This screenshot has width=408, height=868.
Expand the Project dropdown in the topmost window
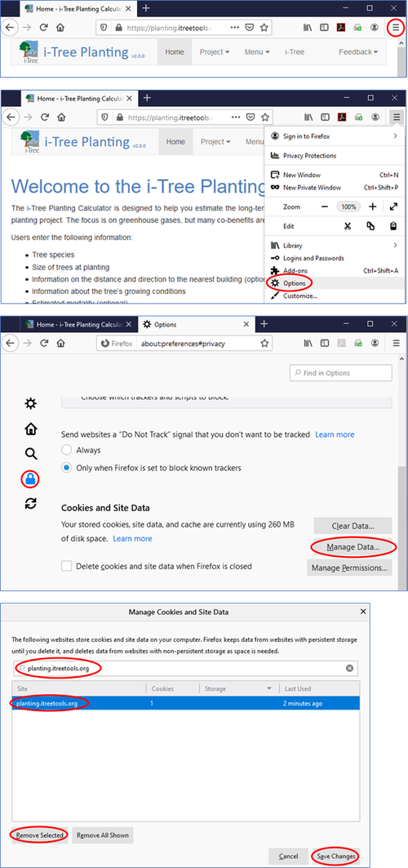click(x=215, y=52)
